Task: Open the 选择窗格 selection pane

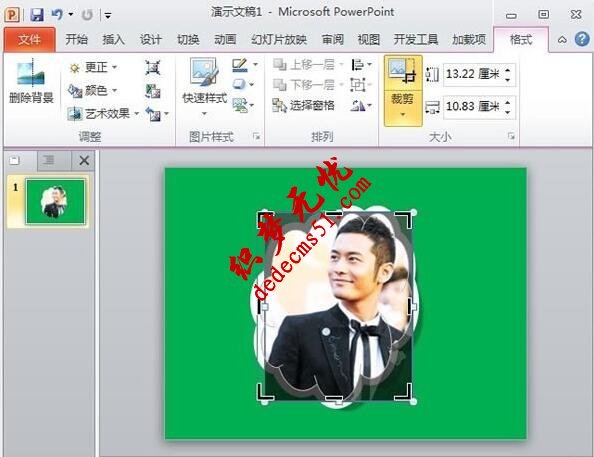Action: [x=303, y=105]
